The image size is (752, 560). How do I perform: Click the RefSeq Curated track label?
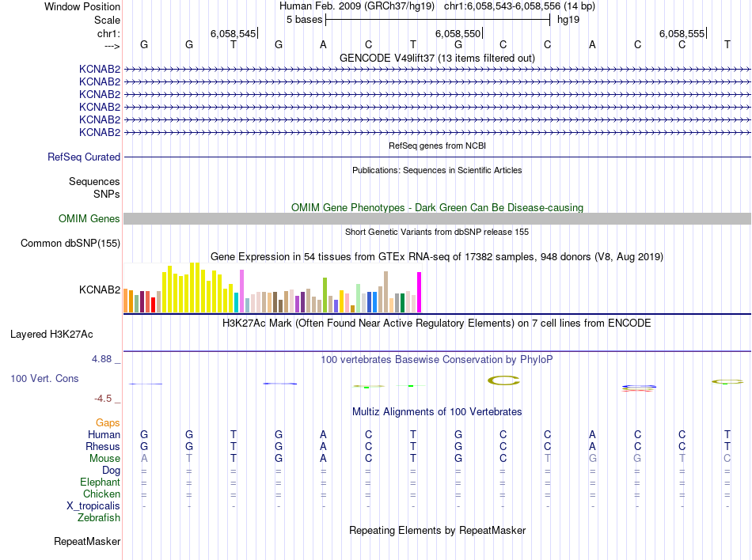(x=83, y=157)
